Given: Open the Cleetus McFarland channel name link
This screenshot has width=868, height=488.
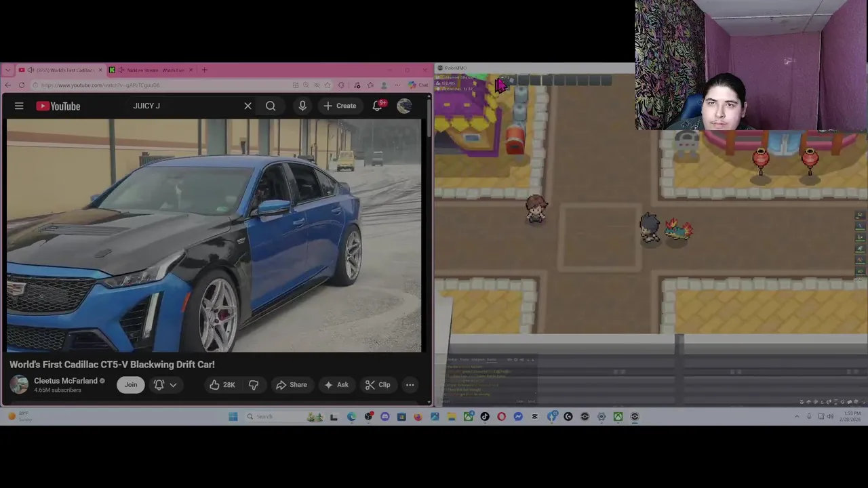Looking at the screenshot, I should (x=66, y=381).
